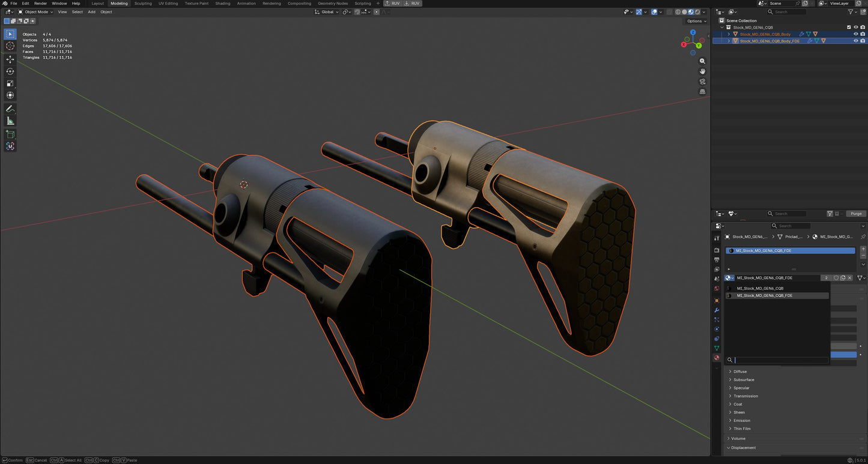Image resolution: width=868 pixels, height=464 pixels.
Task: Open the Object Mode dropdown
Action: point(35,12)
